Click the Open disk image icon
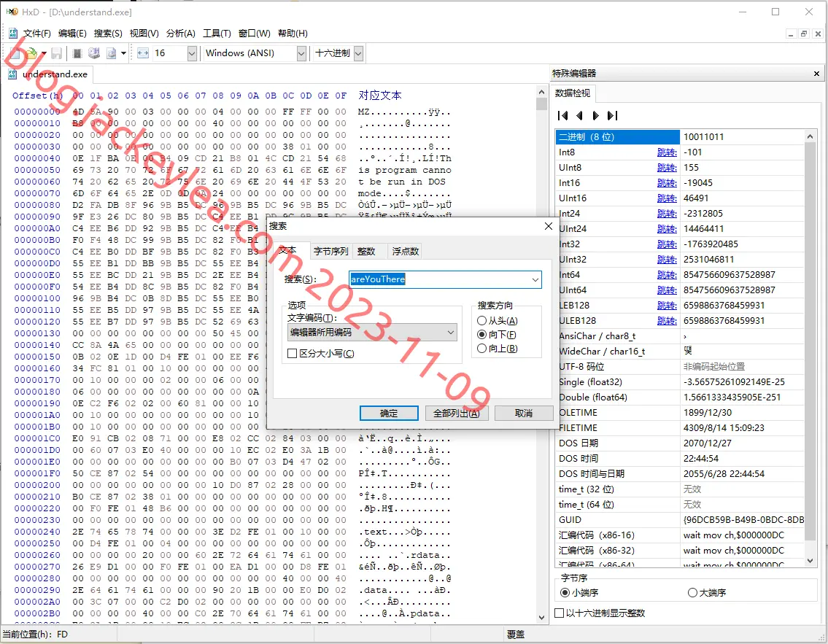This screenshot has width=828, height=644. click(x=112, y=53)
